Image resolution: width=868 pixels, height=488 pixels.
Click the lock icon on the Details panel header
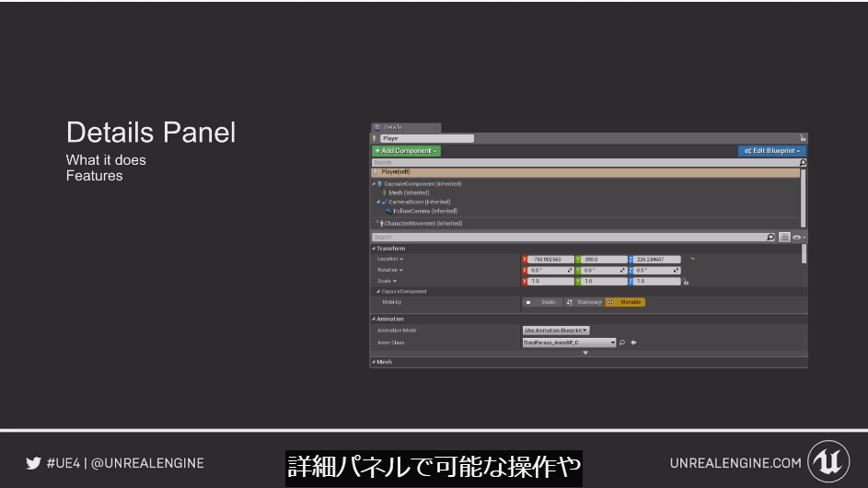(x=803, y=138)
